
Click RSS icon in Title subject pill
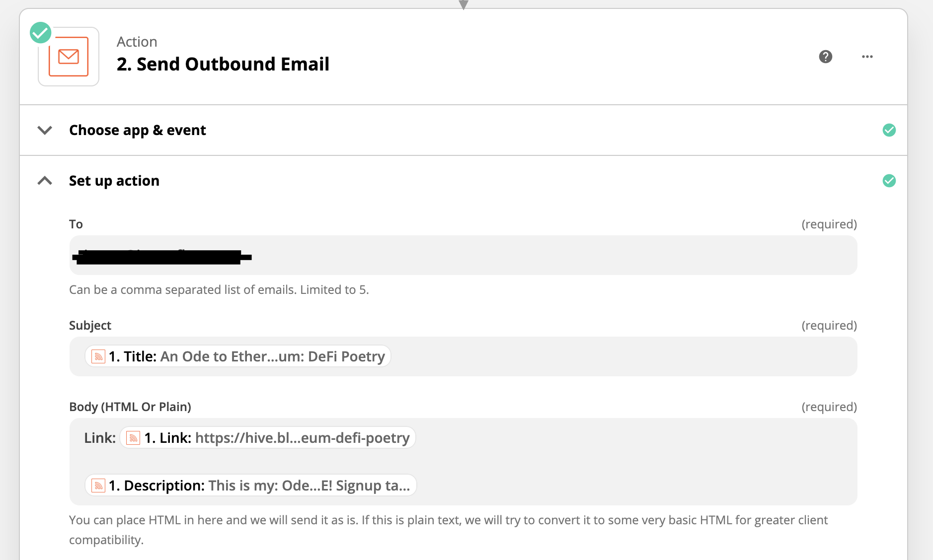click(x=98, y=356)
